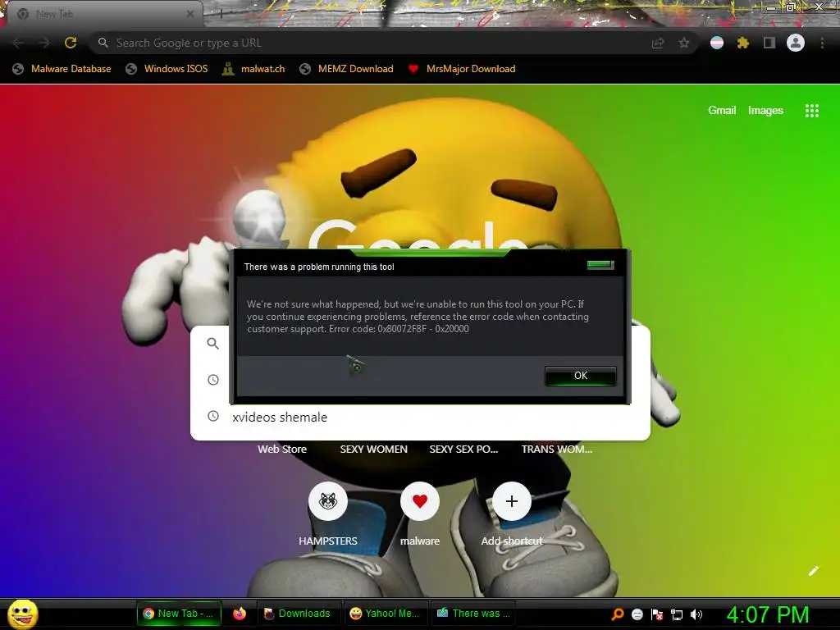Click the flag with red X tray icon
Screen dimensions: 840x630
[x=657, y=614]
